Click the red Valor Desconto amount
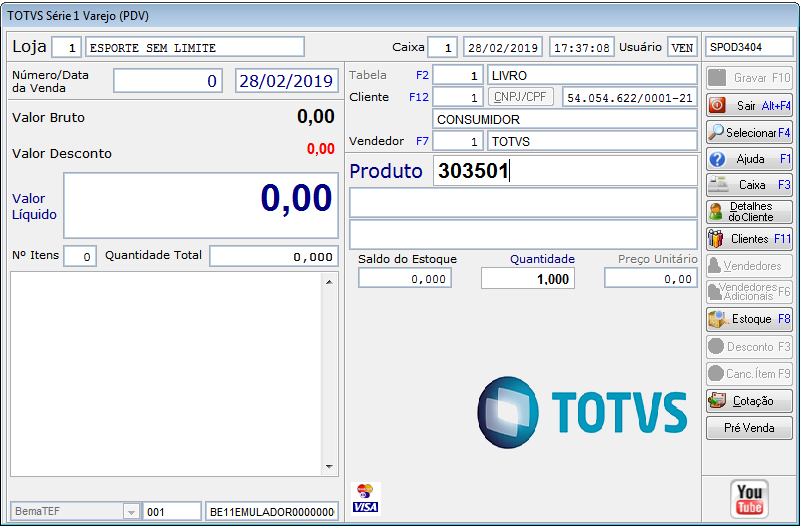This screenshot has width=801, height=528. tap(320, 149)
